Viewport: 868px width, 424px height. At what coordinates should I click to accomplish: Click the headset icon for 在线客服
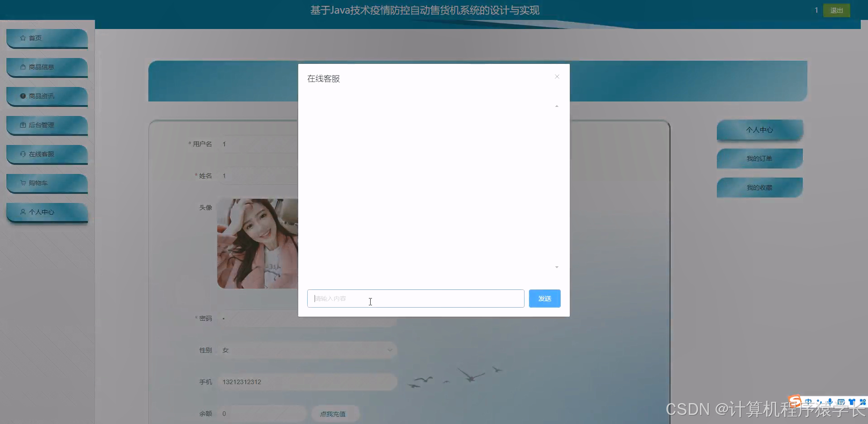point(23,154)
